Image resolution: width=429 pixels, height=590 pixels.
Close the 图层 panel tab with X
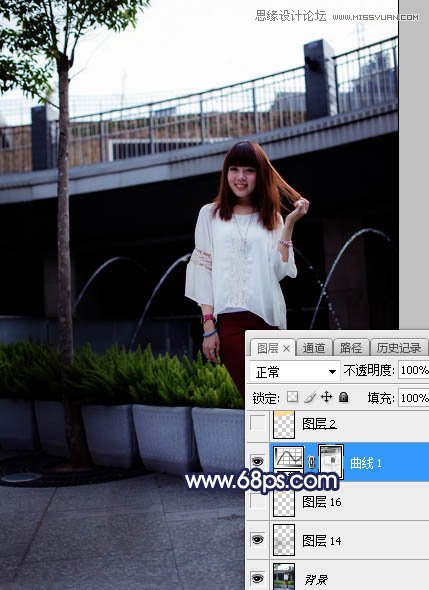pos(286,349)
